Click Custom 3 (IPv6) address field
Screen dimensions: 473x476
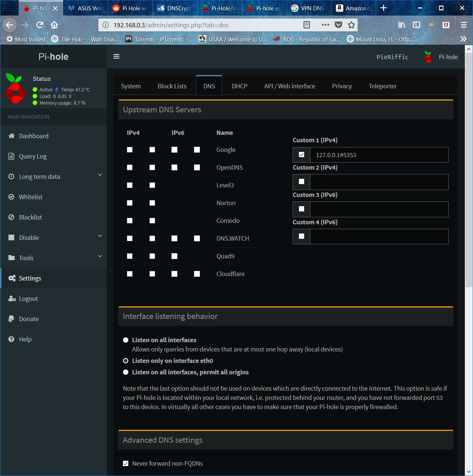tap(379, 209)
